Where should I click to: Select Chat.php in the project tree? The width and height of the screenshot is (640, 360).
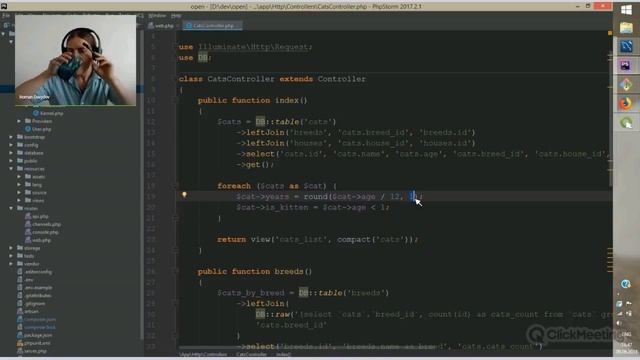click(41, 129)
